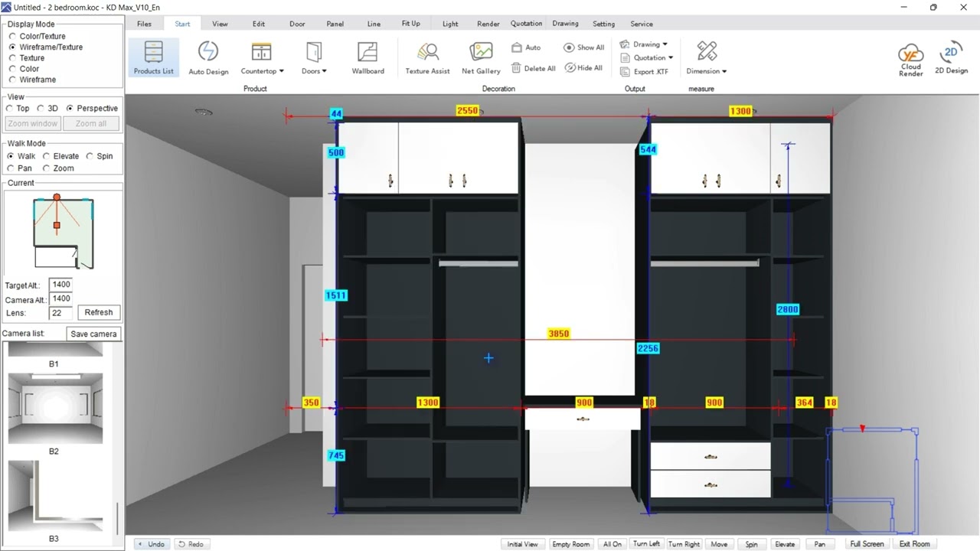Switch to the View tab
The height and width of the screenshot is (551, 980).
coord(220,24)
